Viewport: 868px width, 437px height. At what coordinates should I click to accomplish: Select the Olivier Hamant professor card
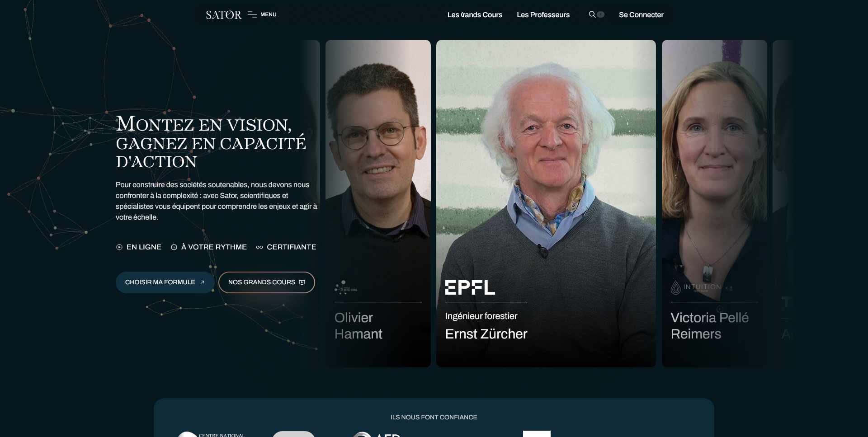pyautogui.click(x=378, y=203)
